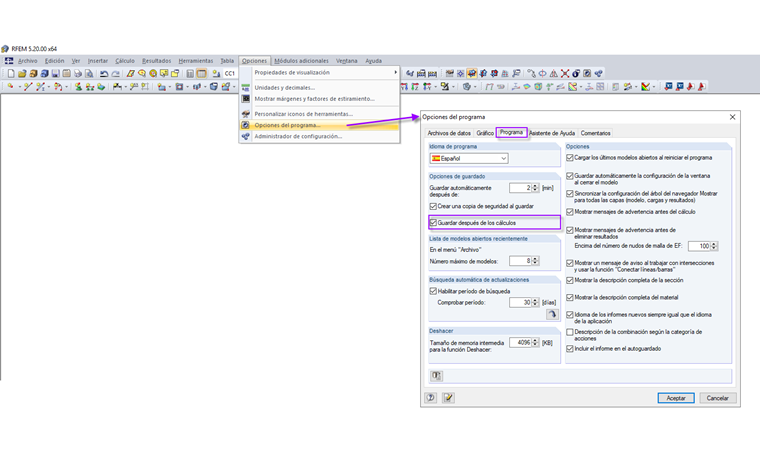Click the Aceptar button
The height and width of the screenshot is (464, 760).
(676, 398)
